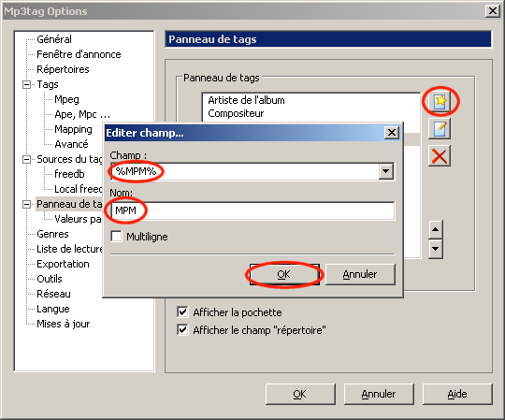Click the red X delete field icon

pyautogui.click(x=440, y=156)
